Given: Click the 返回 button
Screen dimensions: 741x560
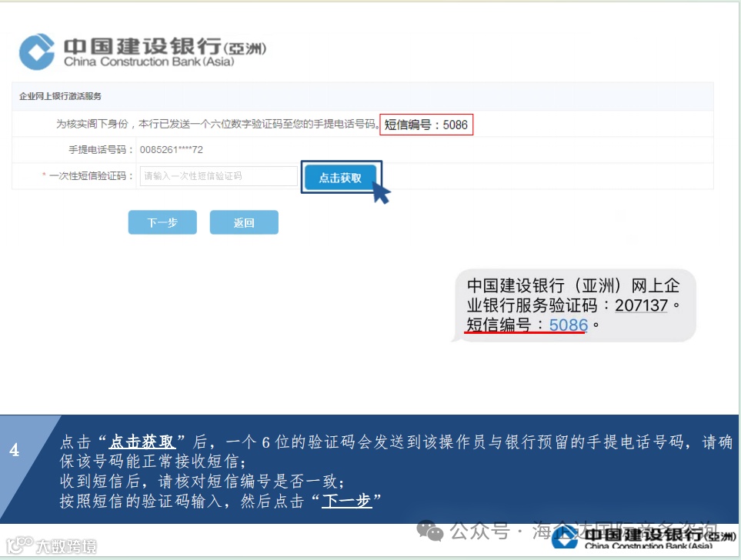Looking at the screenshot, I should point(244,222).
